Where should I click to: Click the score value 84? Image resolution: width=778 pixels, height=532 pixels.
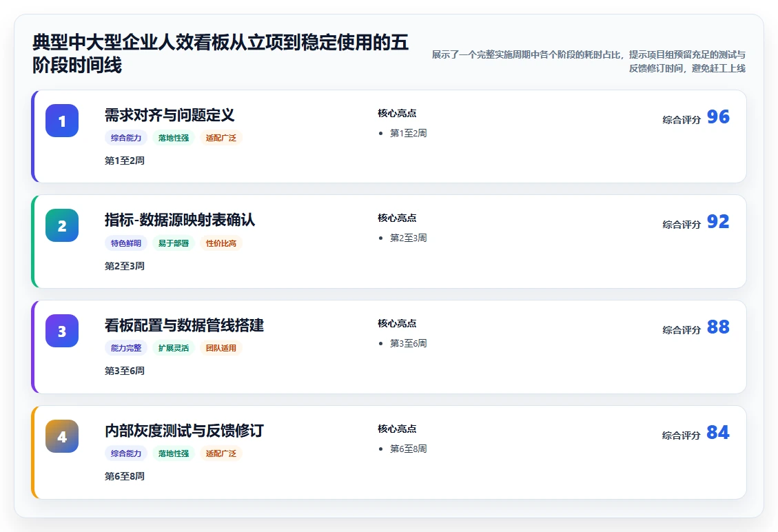point(718,433)
